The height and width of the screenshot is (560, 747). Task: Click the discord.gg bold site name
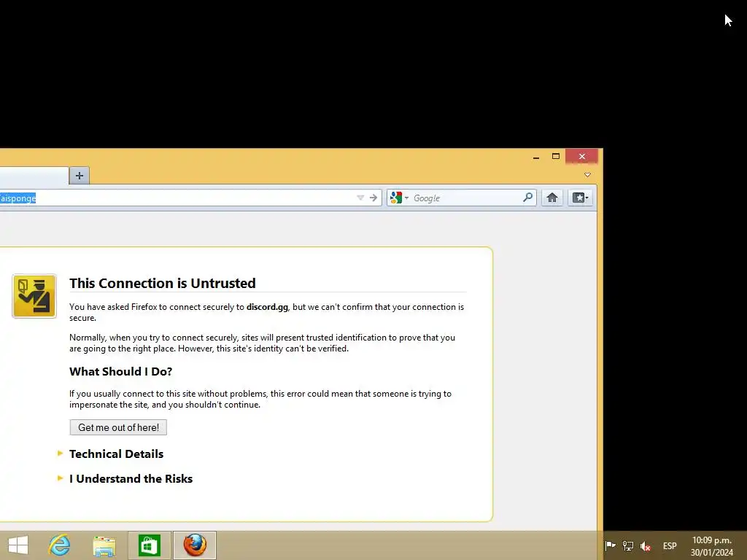coord(267,307)
